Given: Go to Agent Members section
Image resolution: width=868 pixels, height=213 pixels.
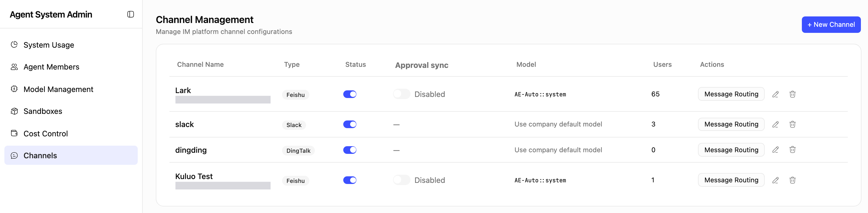Looking at the screenshot, I should click(x=71, y=67).
